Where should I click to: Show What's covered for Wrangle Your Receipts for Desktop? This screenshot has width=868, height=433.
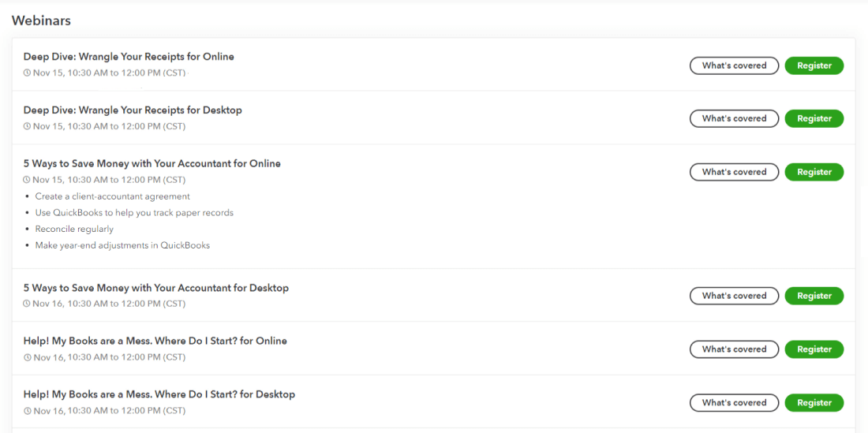734,118
